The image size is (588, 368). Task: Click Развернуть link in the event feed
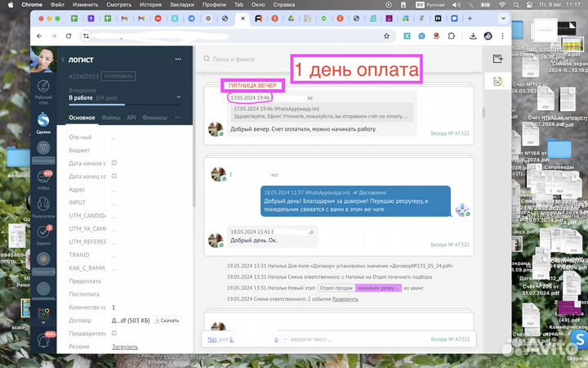point(345,299)
